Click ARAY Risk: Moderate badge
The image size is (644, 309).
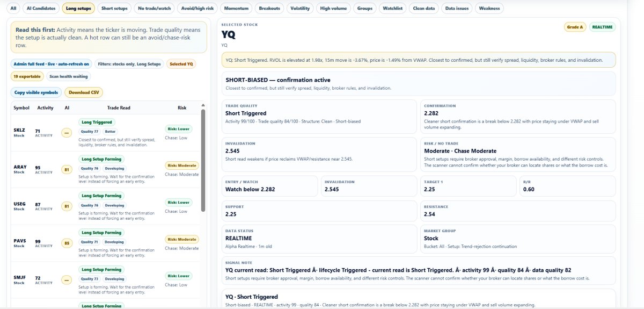tap(182, 166)
